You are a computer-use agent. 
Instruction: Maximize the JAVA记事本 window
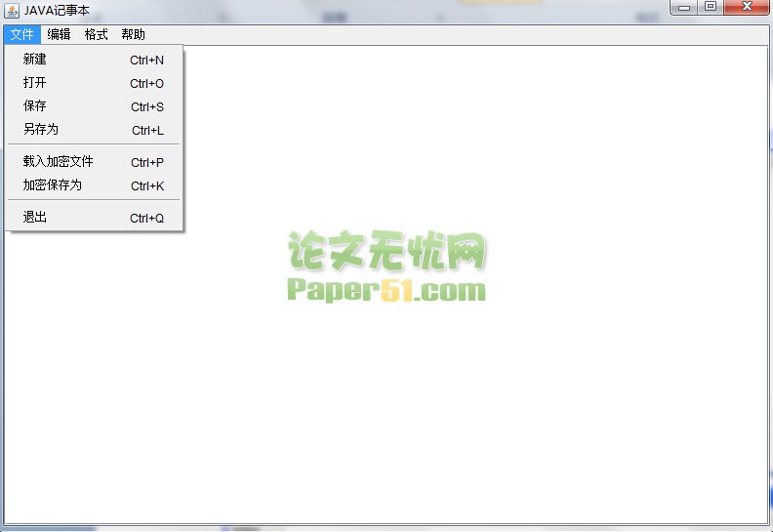pyautogui.click(x=711, y=7)
